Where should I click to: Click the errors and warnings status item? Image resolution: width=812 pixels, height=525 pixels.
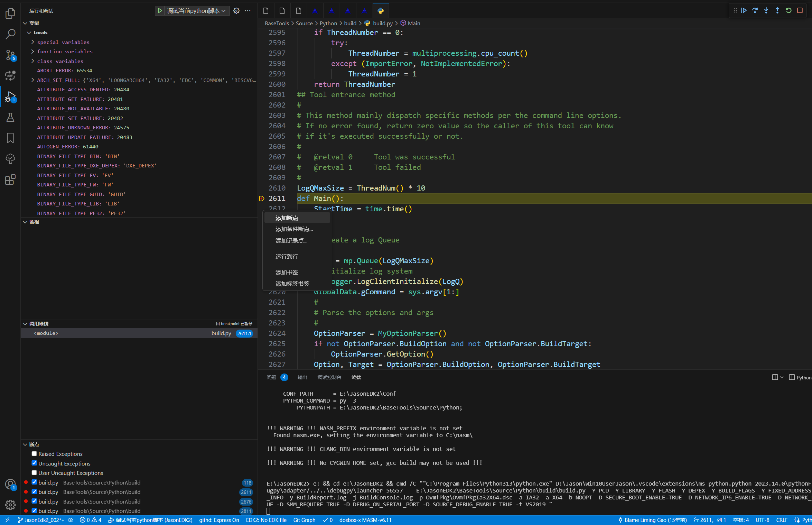(x=91, y=520)
